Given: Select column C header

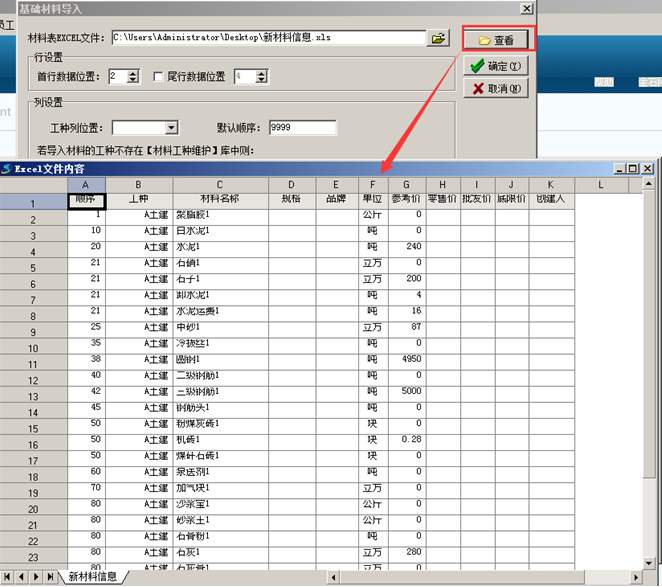Looking at the screenshot, I should click(220, 184).
